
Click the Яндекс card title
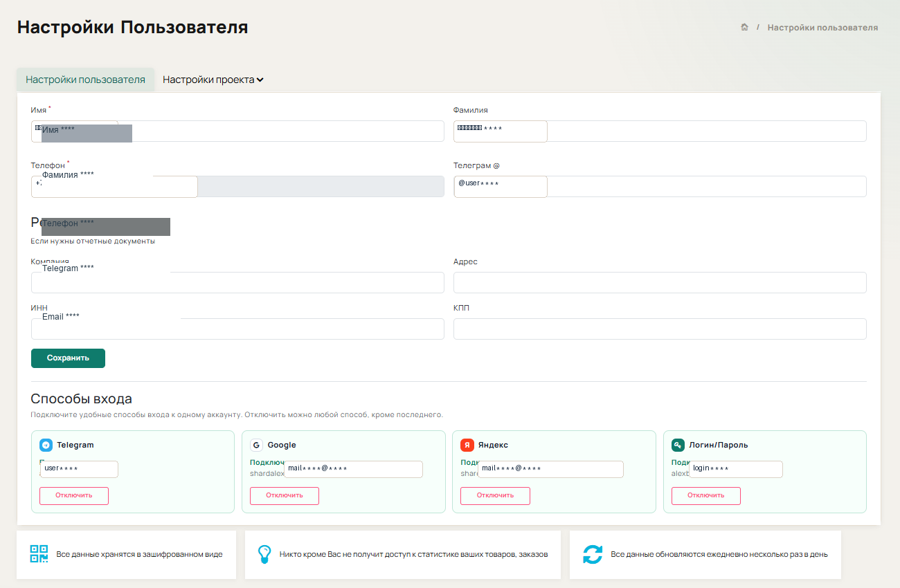tap(493, 445)
